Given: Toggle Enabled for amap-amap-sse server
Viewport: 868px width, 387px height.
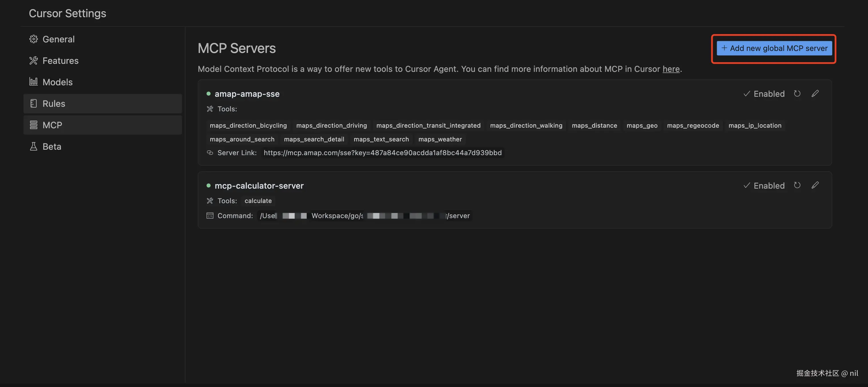Looking at the screenshot, I should pyautogui.click(x=764, y=94).
